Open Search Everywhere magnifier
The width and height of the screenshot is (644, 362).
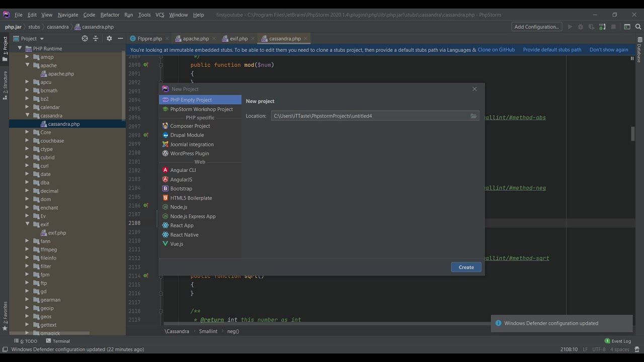point(638,27)
